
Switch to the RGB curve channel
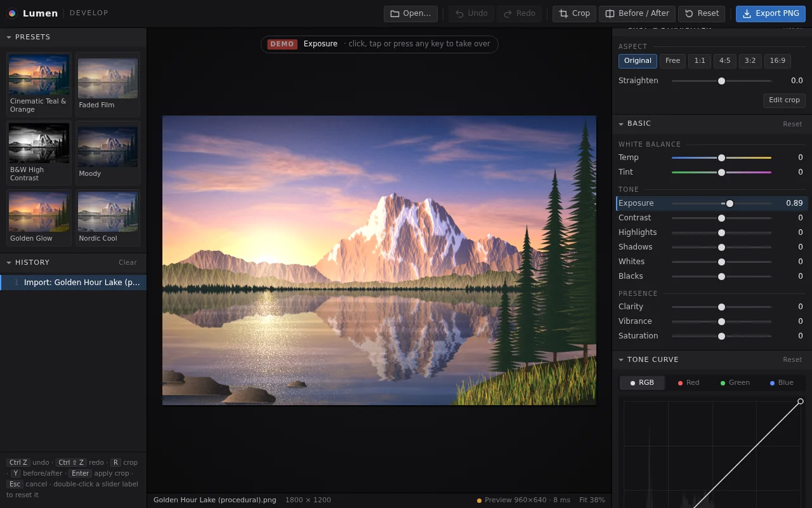642,383
